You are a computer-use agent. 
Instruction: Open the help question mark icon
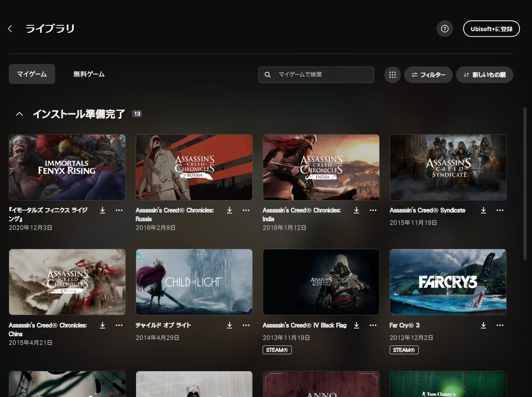click(445, 29)
